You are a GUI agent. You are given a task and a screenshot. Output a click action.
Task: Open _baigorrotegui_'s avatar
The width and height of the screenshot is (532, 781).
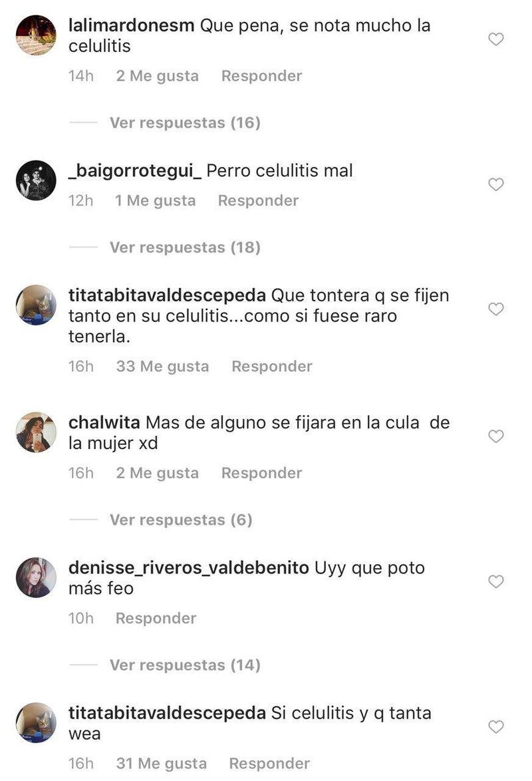tap(36, 180)
